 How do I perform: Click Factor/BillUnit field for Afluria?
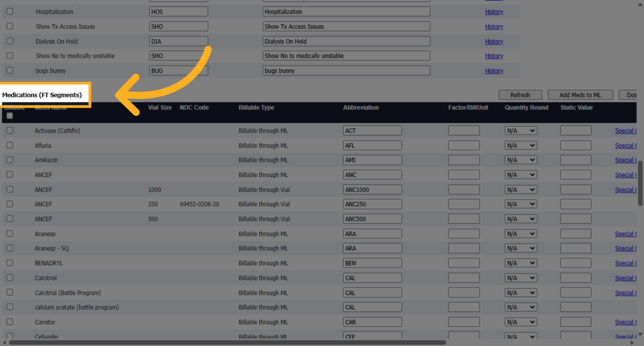(464, 145)
